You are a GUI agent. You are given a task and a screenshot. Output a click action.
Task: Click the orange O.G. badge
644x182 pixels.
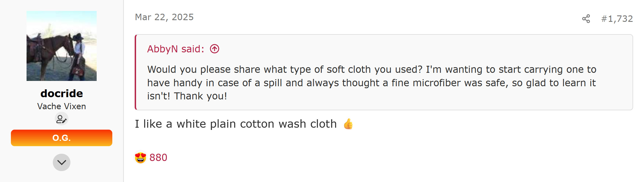click(x=61, y=138)
